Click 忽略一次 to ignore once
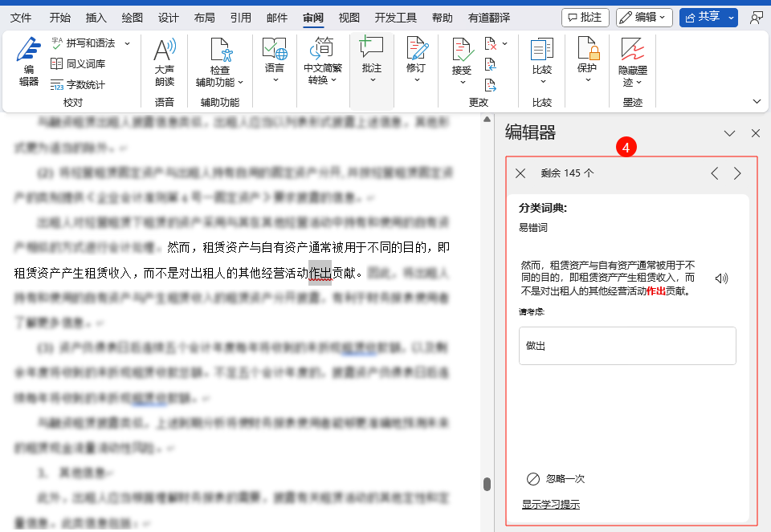Viewport: 771px width, 532px height. [x=556, y=478]
